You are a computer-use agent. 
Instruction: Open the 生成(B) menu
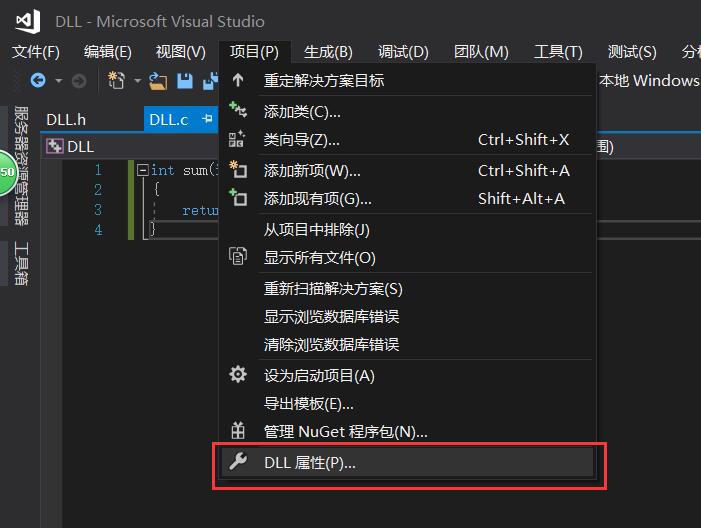328,52
